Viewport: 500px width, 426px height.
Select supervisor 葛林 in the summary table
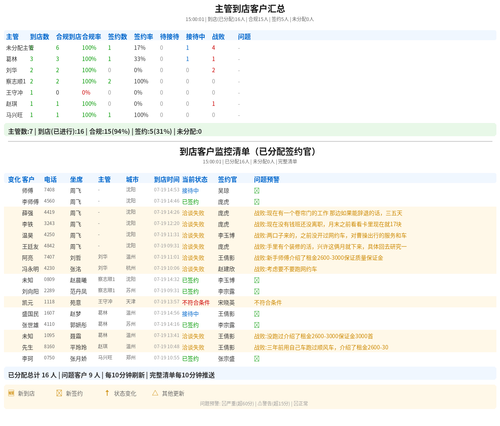(11, 59)
